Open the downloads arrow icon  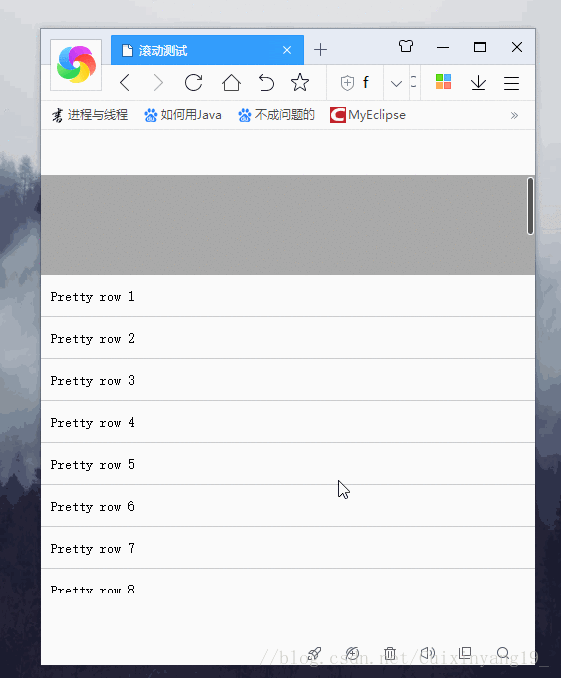click(x=478, y=83)
